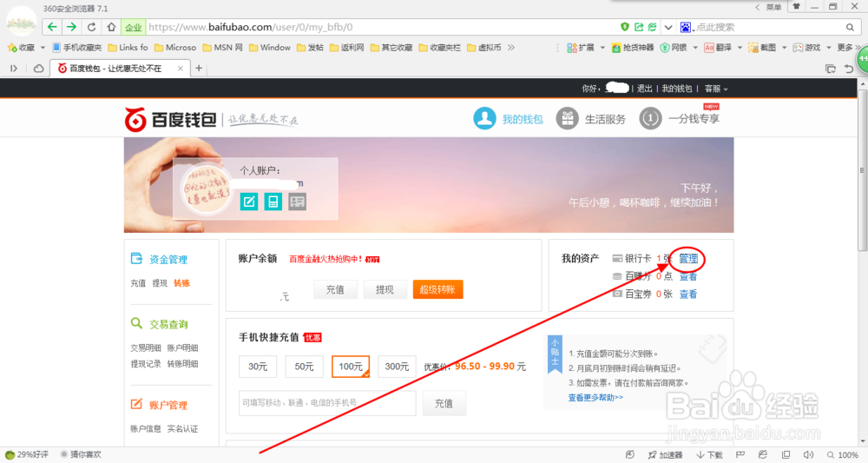Click the 加速器 accelerator status item
The width and height of the screenshot is (868, 463).
(x=666, y=454)
